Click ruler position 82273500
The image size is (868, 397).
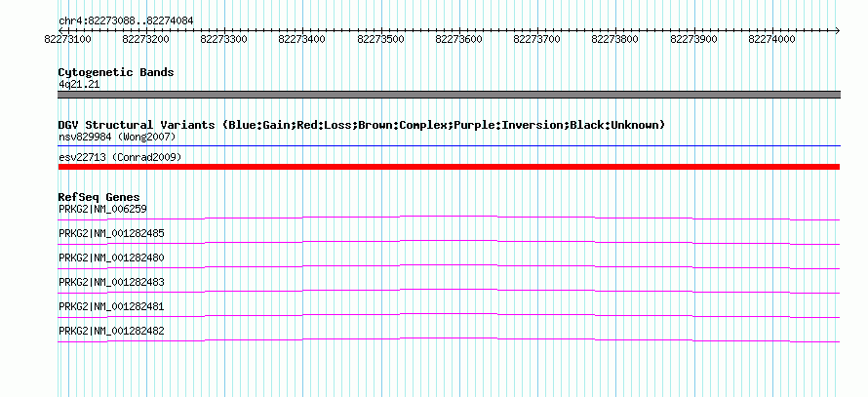pos(381,39)
